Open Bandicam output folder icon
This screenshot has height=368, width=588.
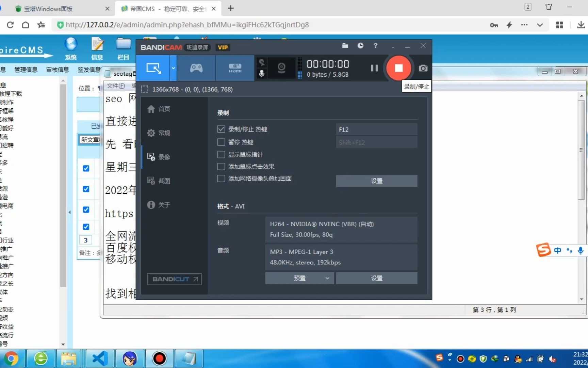click(x=345, y=46)
